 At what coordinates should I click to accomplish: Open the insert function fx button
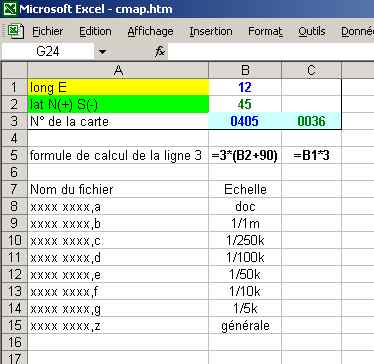(x=160, y=51)
